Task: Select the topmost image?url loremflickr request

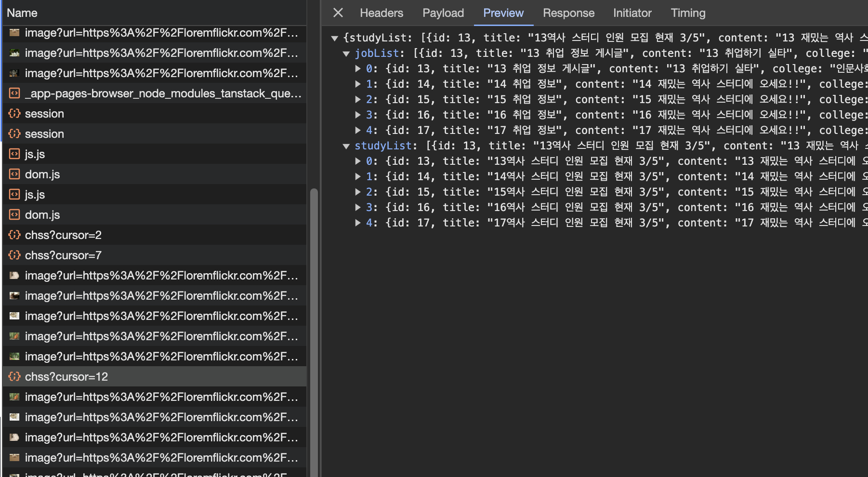Action: [x=155, y=33]
